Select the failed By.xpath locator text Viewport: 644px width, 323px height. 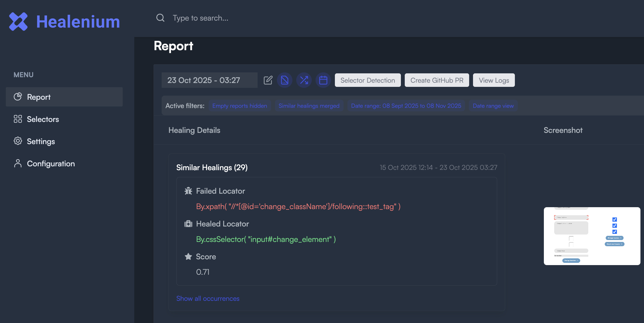click(298, 207)
